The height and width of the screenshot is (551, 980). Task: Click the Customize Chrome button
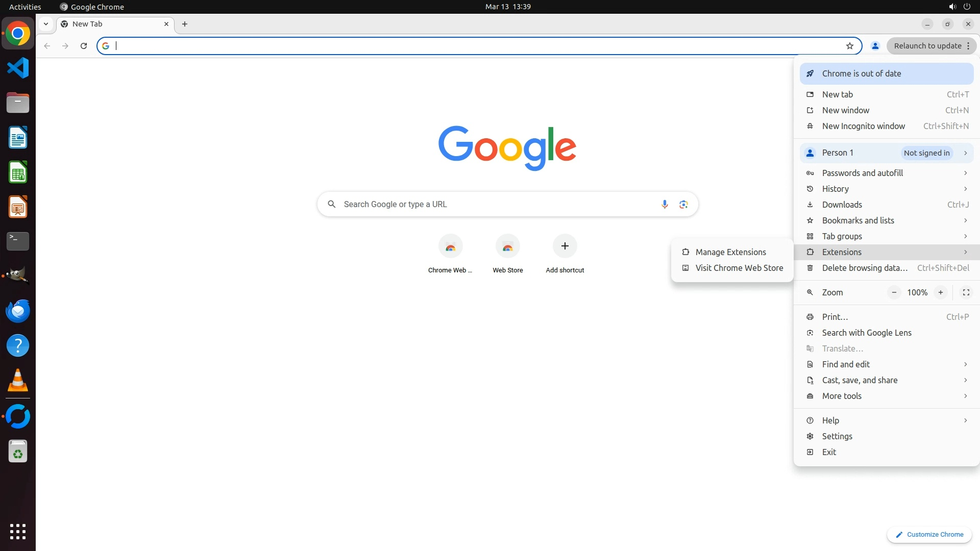pyautogui.click(x=929, y=534)
